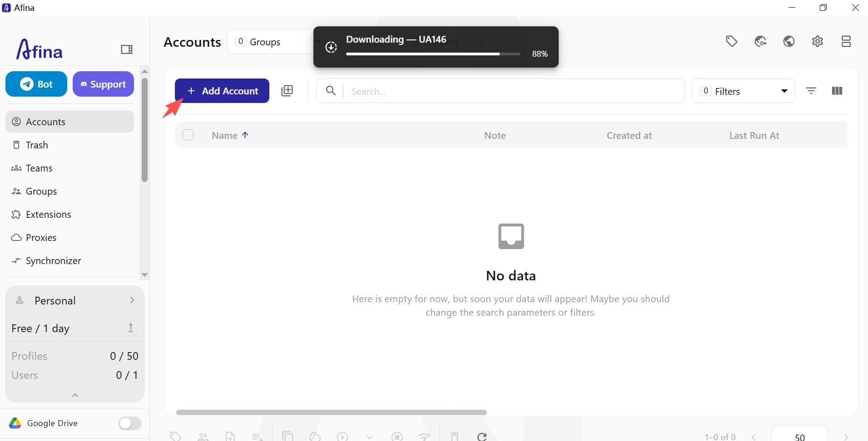The image size is (868, 441).
Task: Check the select-all checkbox in table header
Action: click(x=188, y=135)
